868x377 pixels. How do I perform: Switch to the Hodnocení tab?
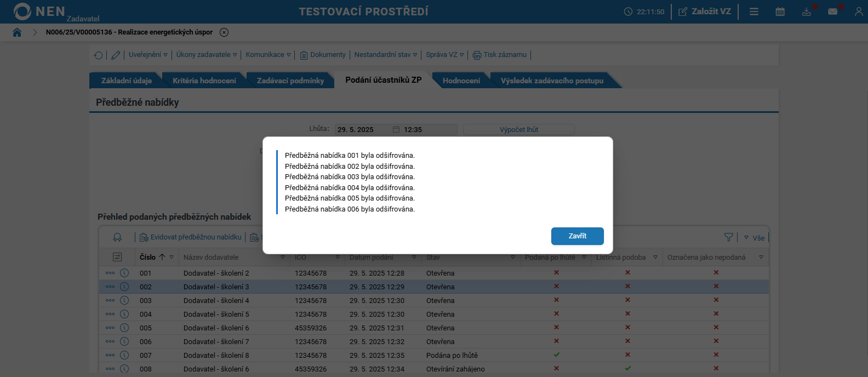[461, 81]
